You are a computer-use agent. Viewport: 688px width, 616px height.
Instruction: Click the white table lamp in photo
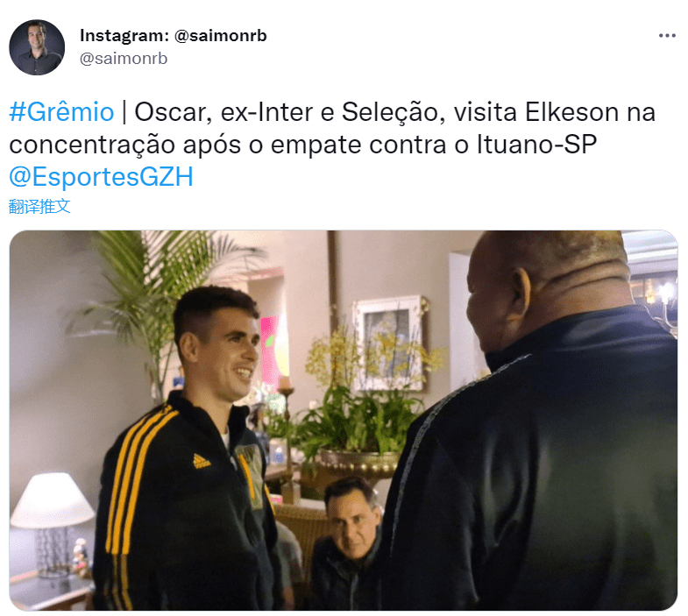[x=52, y=522]
